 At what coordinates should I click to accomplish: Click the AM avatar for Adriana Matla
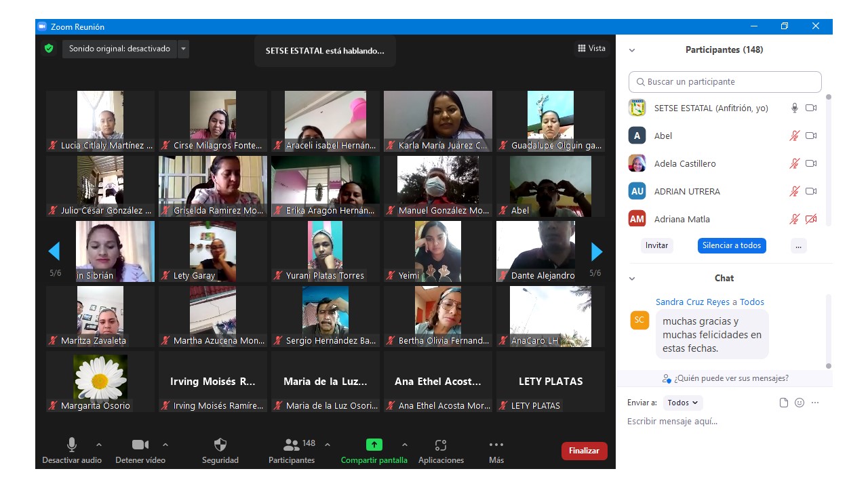click(x=637, y=219)
